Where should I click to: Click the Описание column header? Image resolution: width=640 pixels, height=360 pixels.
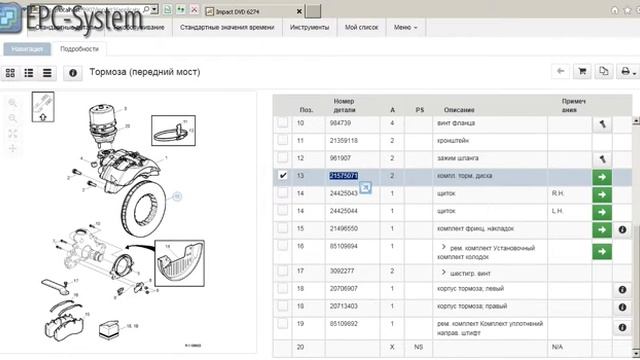point(459,110)
